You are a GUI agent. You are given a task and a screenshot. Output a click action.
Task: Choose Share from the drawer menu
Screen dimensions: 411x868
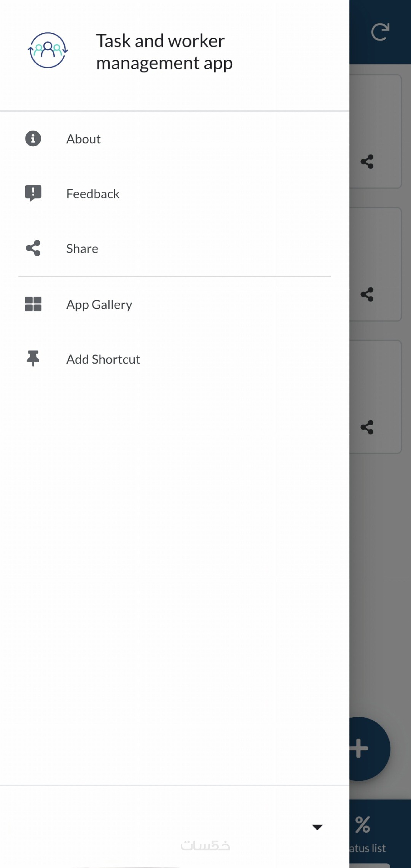[x=82, y=249]
